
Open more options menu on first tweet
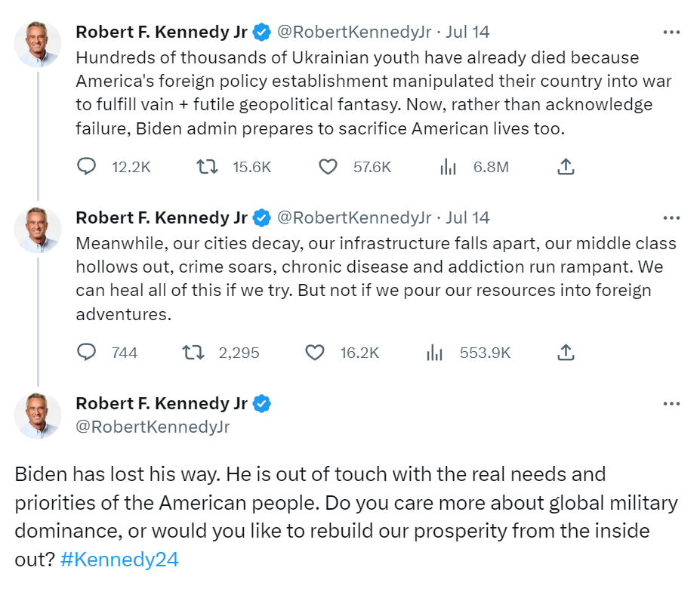pos(671,32)
